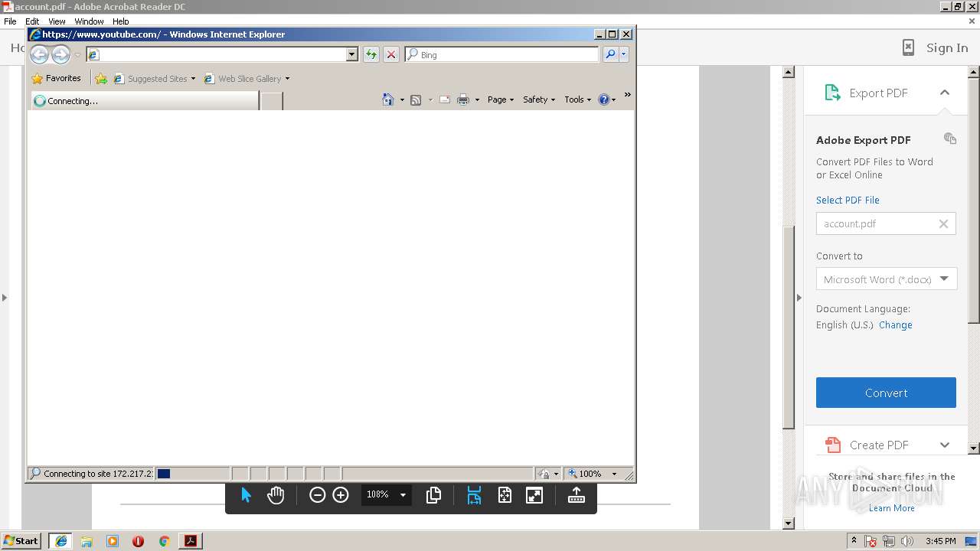Click the Adobe Export PDF copy icon
Viewport: 980px width, 551px height.
click(x=950, y=139)
